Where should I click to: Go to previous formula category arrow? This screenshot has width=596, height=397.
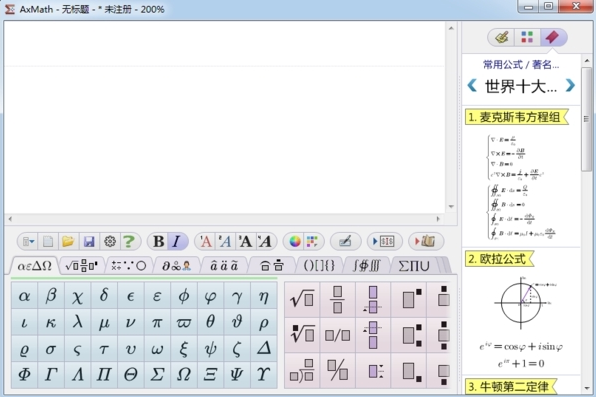pos(472,85)
